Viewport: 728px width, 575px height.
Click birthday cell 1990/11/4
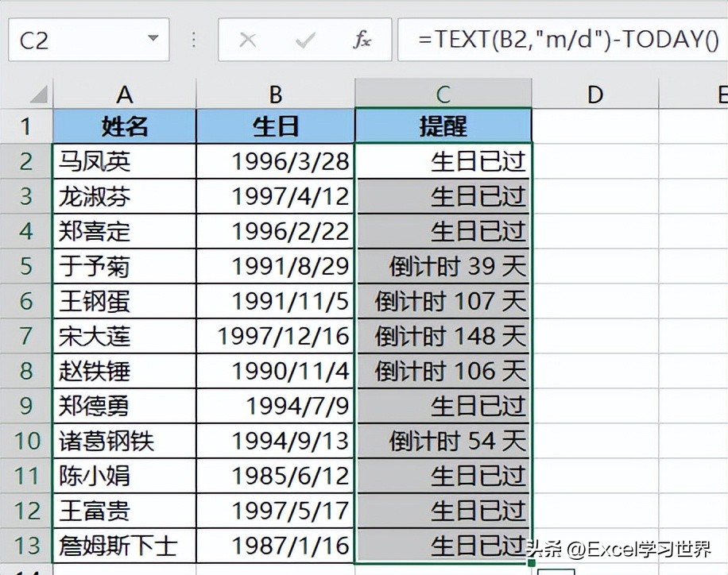click(275, 371)
